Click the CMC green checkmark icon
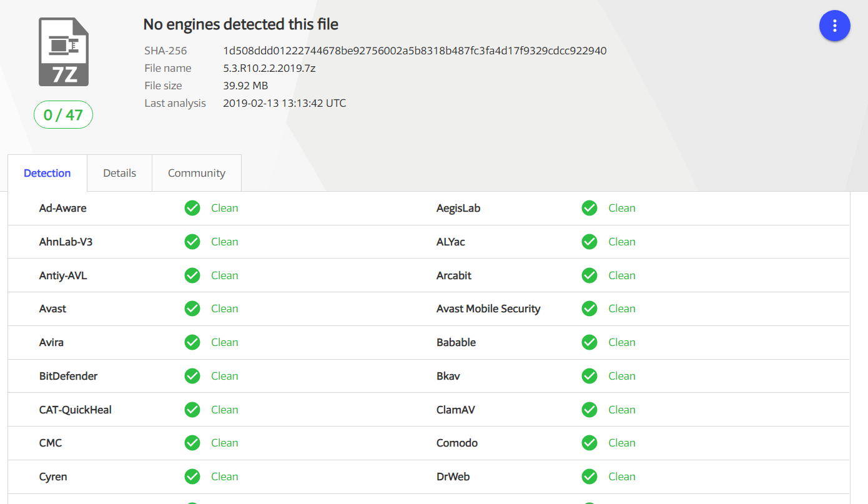Screen dimensions: 868x504 coord(192,443)
